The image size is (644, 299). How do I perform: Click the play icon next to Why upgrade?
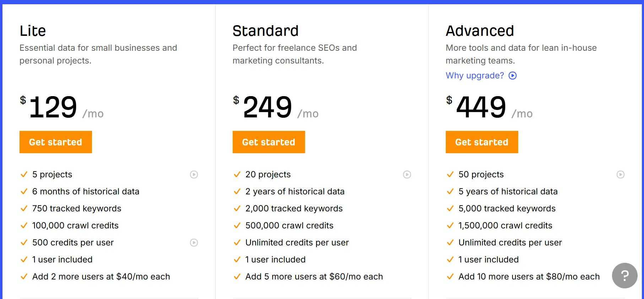coord(513,76)
